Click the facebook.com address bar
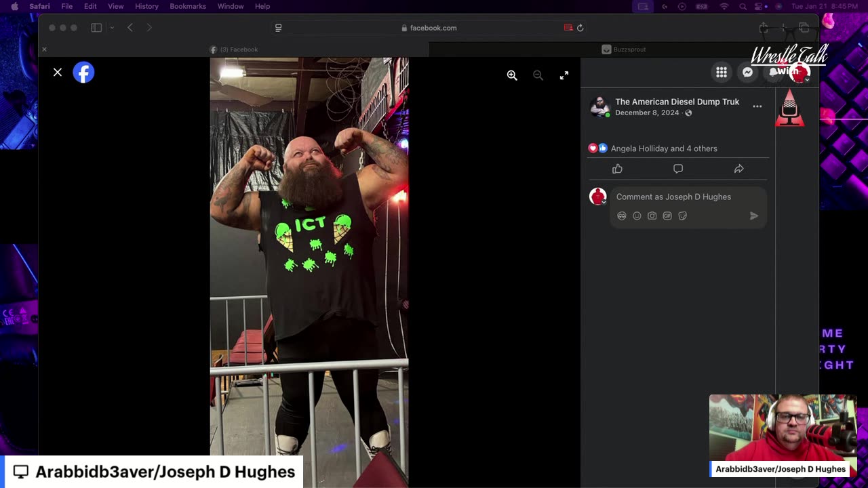The width and height of the screenshot is (868, 488). pos(429,28)
